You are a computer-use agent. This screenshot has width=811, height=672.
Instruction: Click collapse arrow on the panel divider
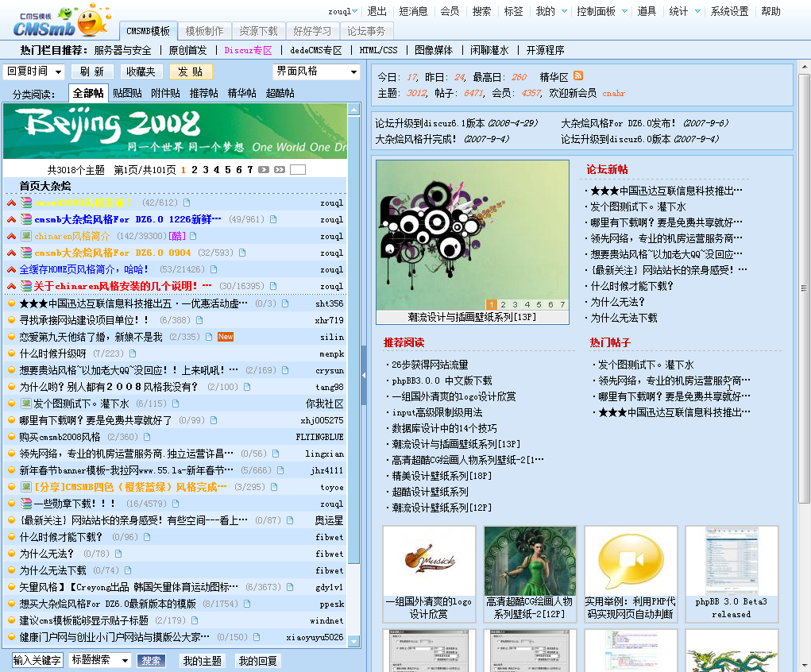364,375
